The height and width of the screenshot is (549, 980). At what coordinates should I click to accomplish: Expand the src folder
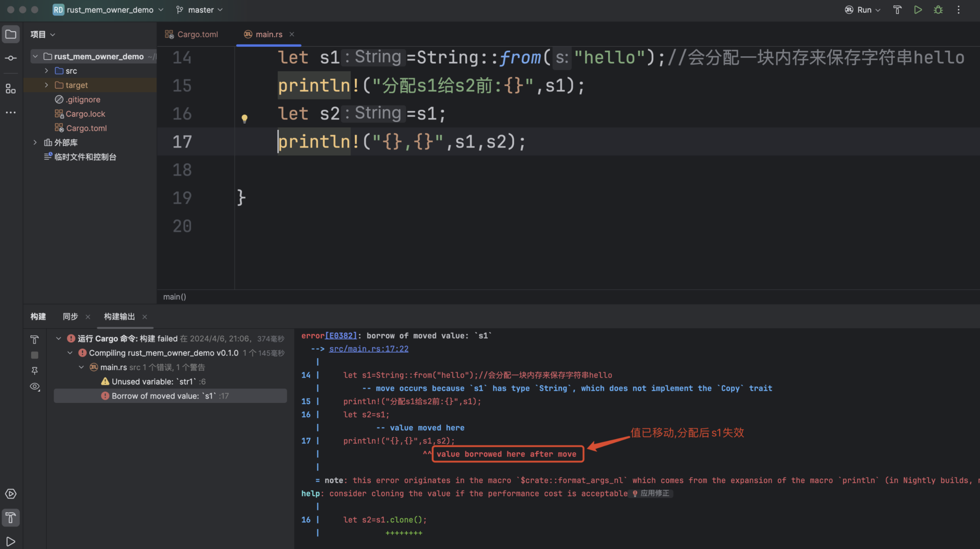pos(47,71)
